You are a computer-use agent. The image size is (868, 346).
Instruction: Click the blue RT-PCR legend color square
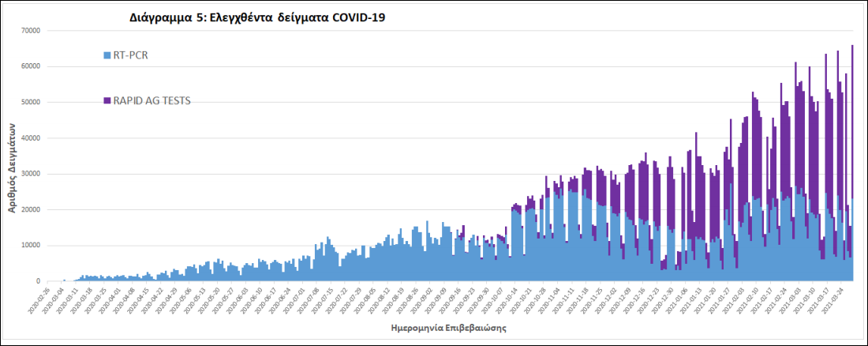tap(107, 55)
